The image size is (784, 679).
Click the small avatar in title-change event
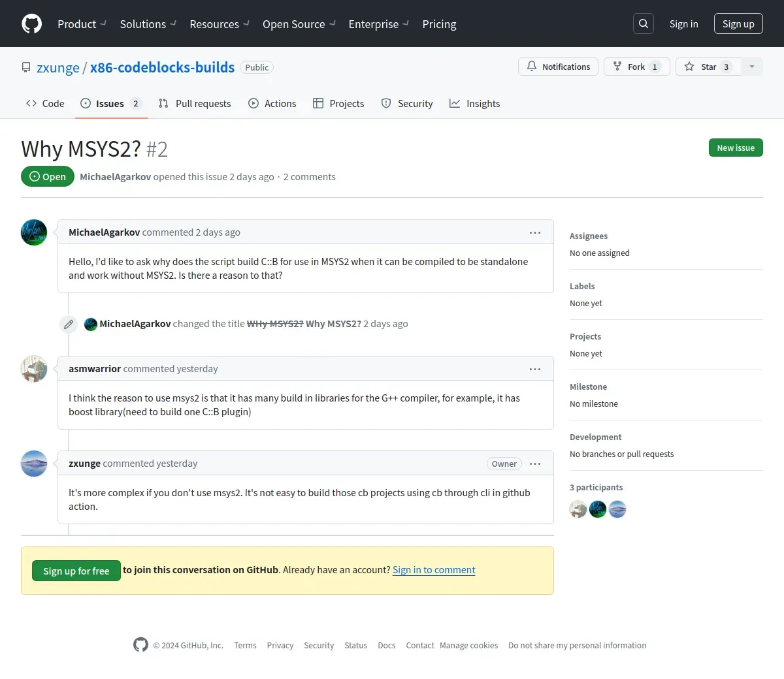tap(91, 324)
